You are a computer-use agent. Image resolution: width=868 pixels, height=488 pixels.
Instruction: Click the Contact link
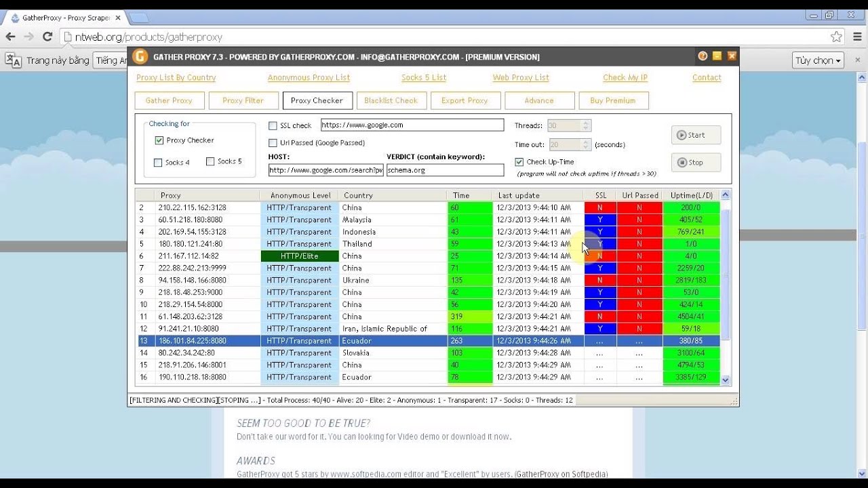click(x=707, y=78)
